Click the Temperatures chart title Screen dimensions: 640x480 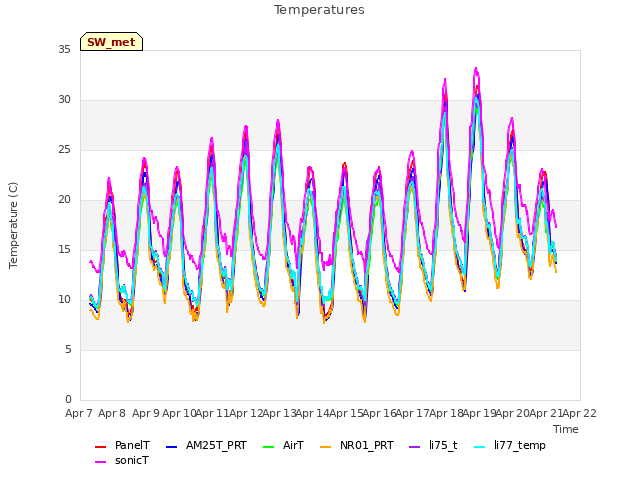(x=319, y=10)
